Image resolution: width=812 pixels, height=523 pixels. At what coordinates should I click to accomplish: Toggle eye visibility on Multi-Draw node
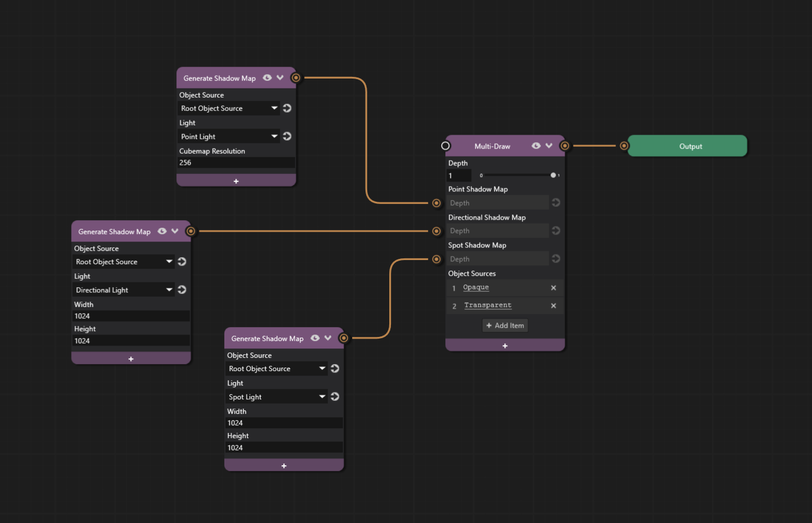536,146
